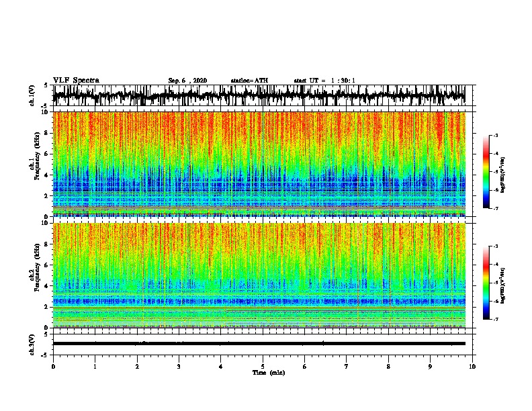The height and width of the screenshot is (411, 532).
Task: Click time axis tick label 0
Action: point(53,367)
